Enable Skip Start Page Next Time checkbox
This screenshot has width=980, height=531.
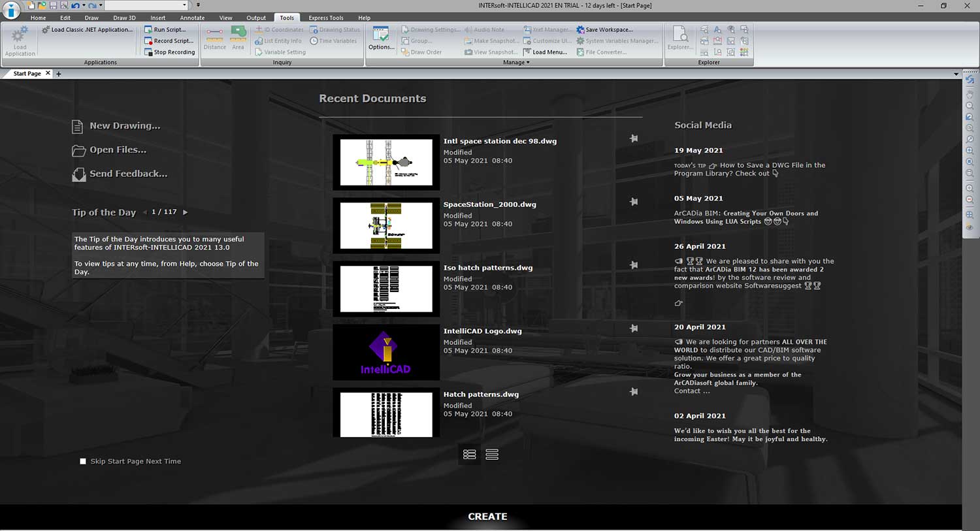point(83,461)
